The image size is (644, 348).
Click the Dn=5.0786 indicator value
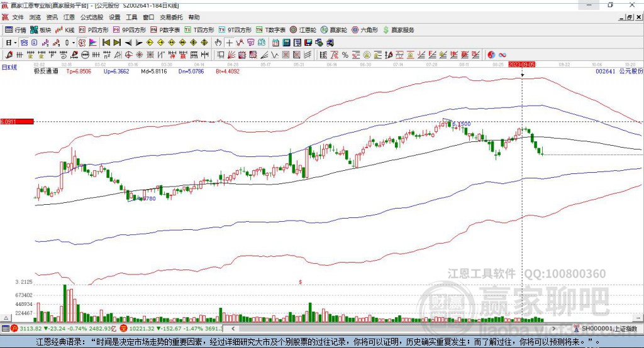(191, 71)
